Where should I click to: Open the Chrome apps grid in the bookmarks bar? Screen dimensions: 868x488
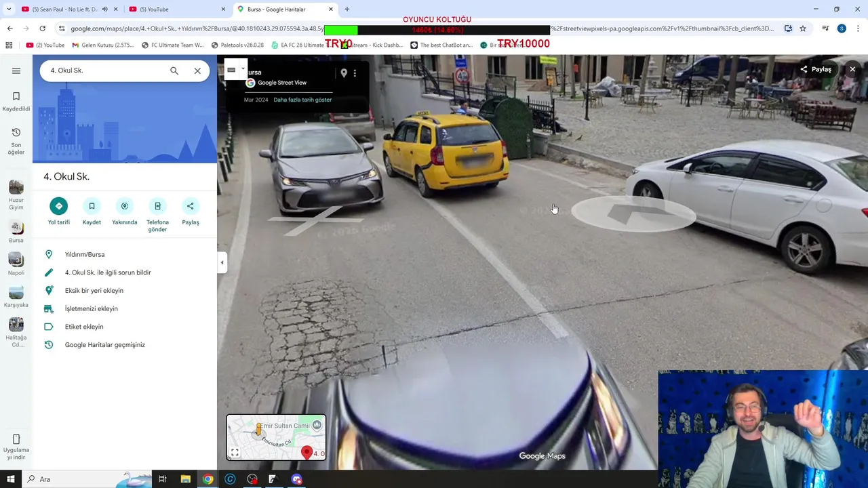pos(9,45)
